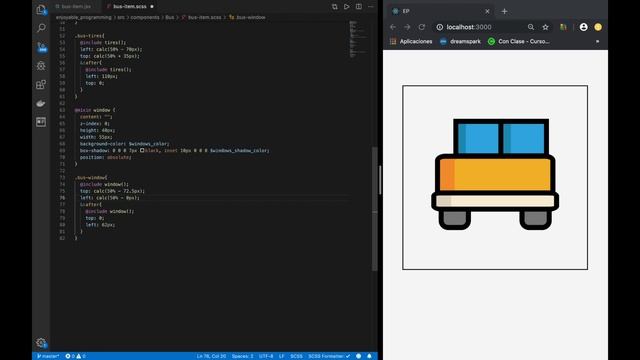
Task: Click bus-window symbol in the breadcrumb
Action: pyautogui.click(x=251, y=18)
